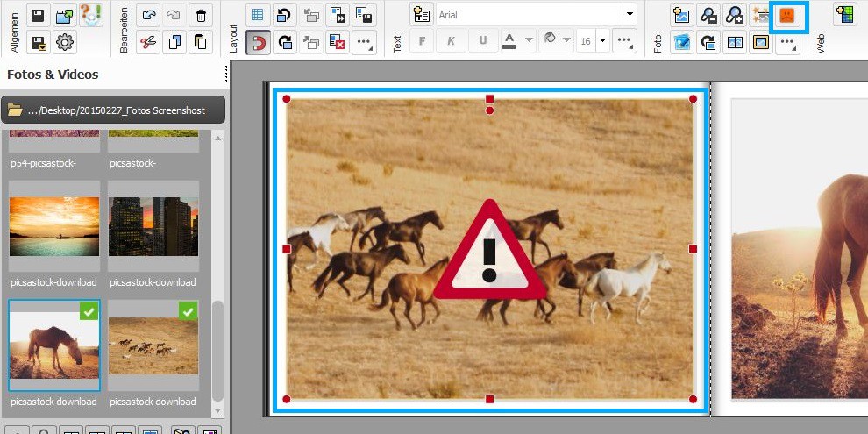868x434 pixels.
Task: Toggle the magnet snap button
Action: click(x=258, y=41)
